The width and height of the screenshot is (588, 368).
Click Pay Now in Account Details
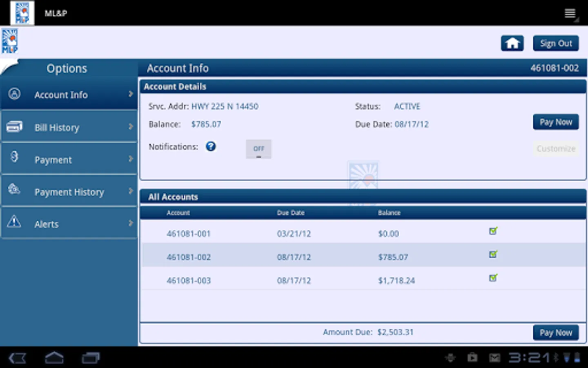[556, 122]
